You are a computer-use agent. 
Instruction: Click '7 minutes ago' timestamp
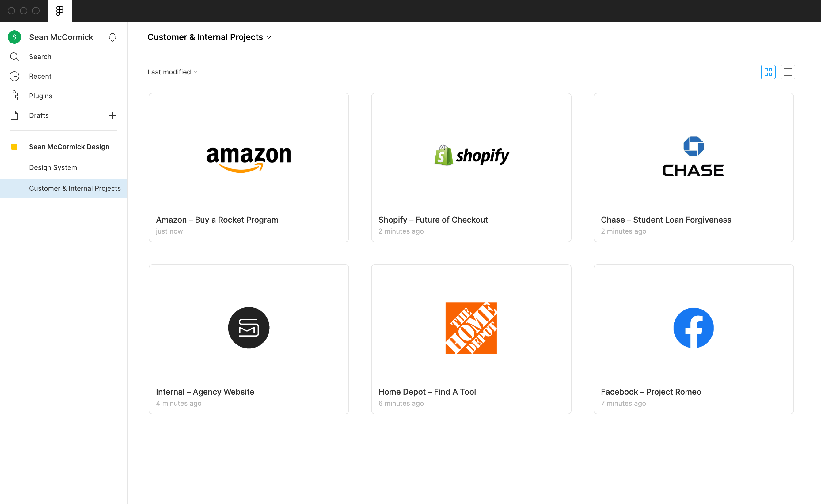[623, 403]
